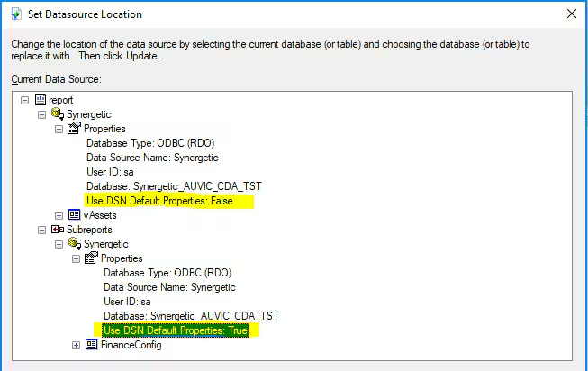Close the Set Datasource Location dialog
This screenshot has height=371, width=588.
click(572, 14)
